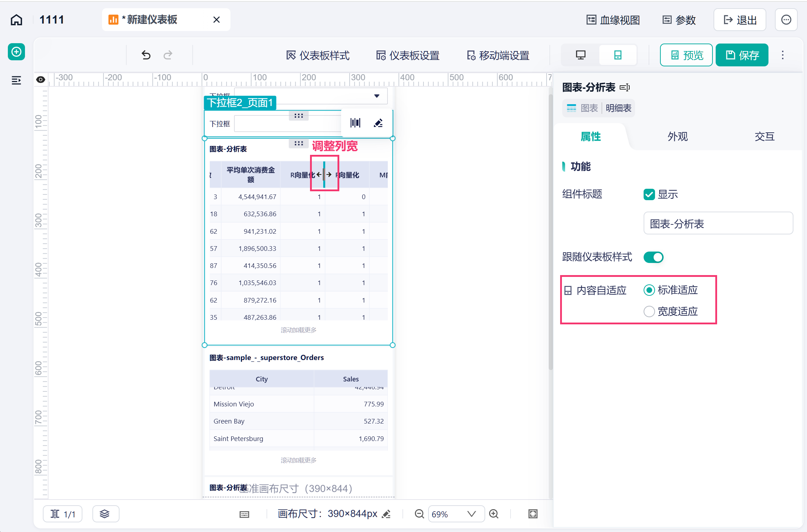
Task: Zoom out the canvas
Action: pos(420,514)
